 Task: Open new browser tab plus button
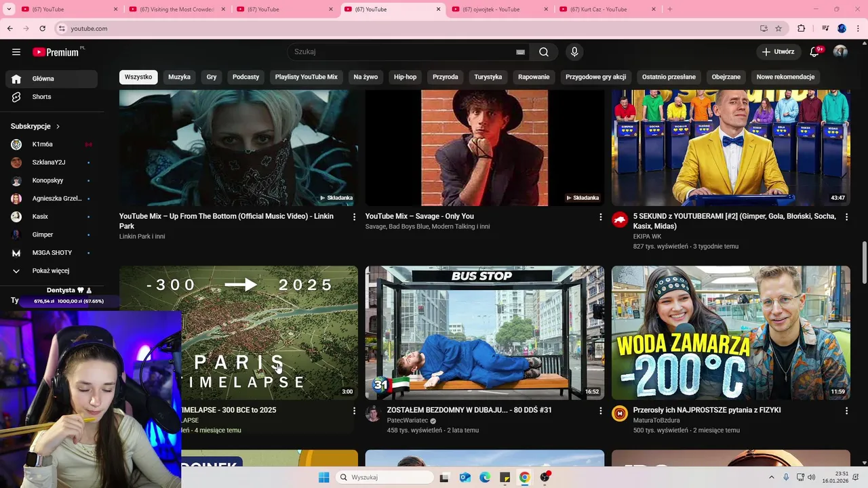pos(670,9)
